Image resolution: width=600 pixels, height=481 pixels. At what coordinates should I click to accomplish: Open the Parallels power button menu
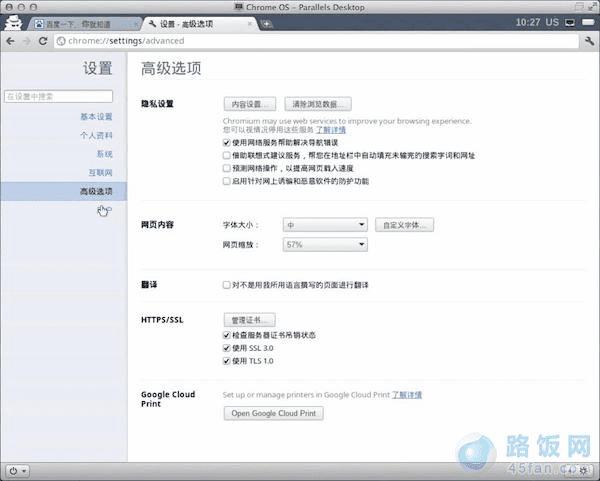coord(18,471)
